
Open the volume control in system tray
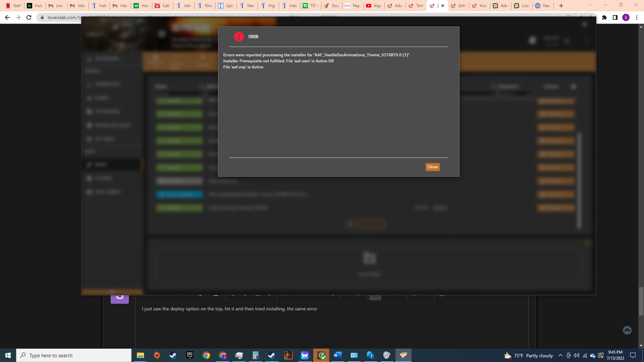(x=576, y=355)
